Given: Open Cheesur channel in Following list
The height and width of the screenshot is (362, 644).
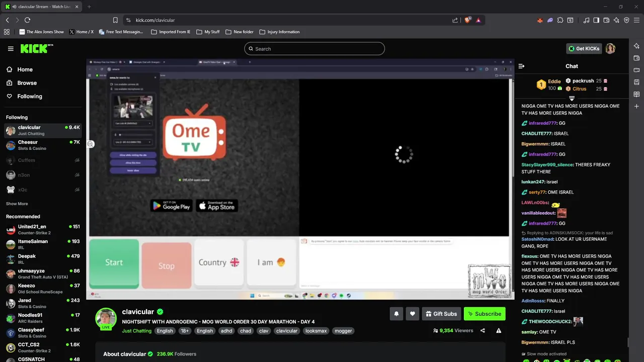Looking at the screenshot, I should tap(43, 145).
